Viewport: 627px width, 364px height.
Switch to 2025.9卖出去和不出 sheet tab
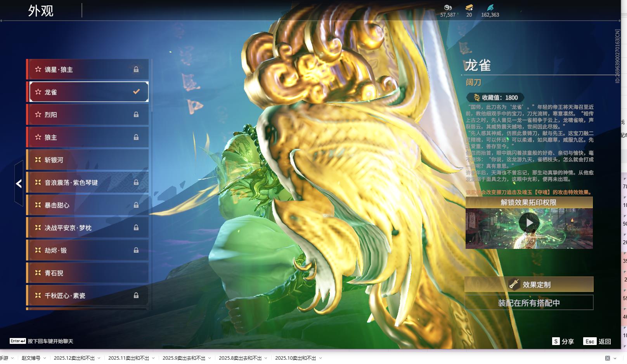click(x=184, y=358)
